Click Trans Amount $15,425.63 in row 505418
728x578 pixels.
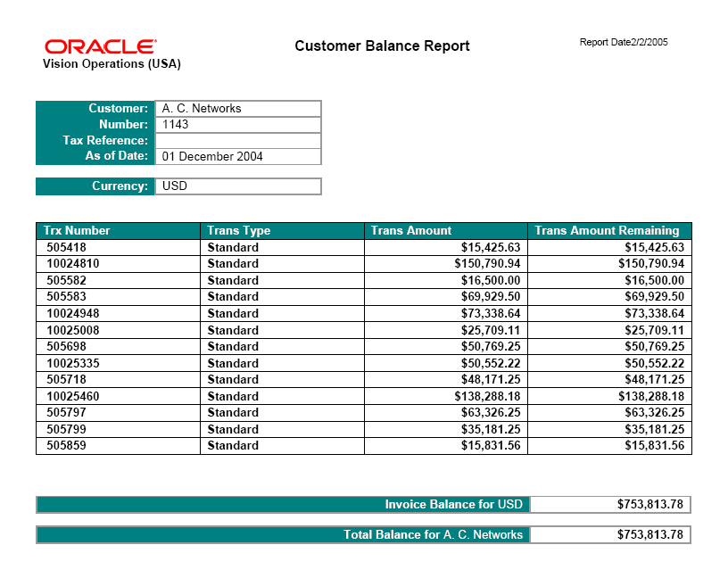(491, 247)
